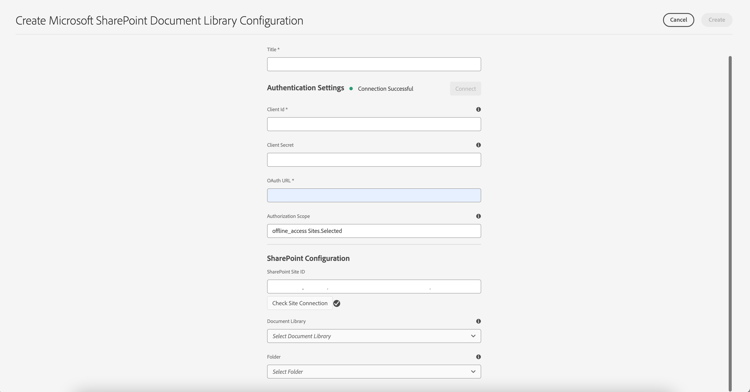Click the Authorization Scope field
Screen dimensions: 750x392
[x=374, y=231]
